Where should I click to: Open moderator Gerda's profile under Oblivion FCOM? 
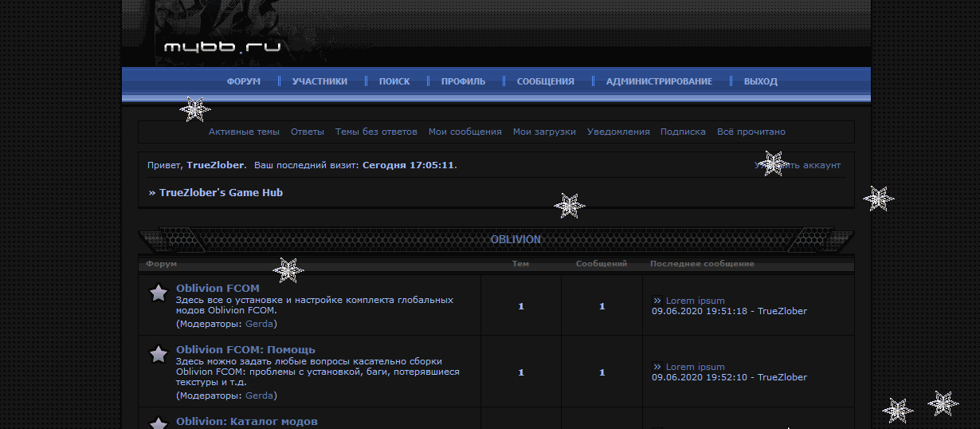click(259, 325)
